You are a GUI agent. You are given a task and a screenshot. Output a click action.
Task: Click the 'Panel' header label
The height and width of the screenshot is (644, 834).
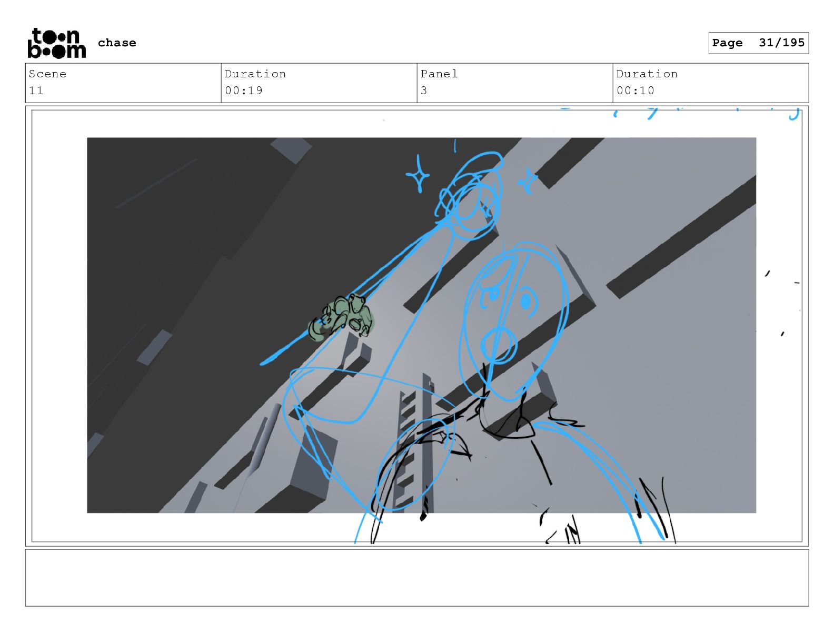tap(439, 74)
